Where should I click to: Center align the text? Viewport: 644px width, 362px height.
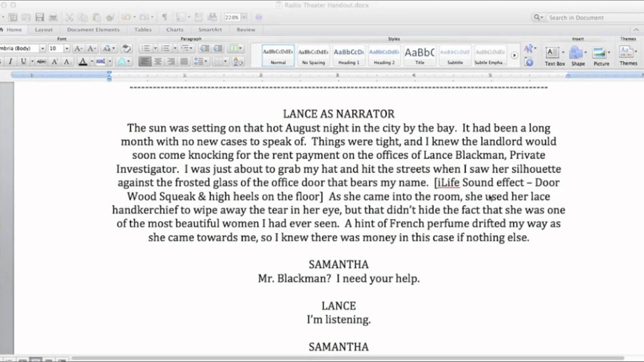click(x=158, y=61)
